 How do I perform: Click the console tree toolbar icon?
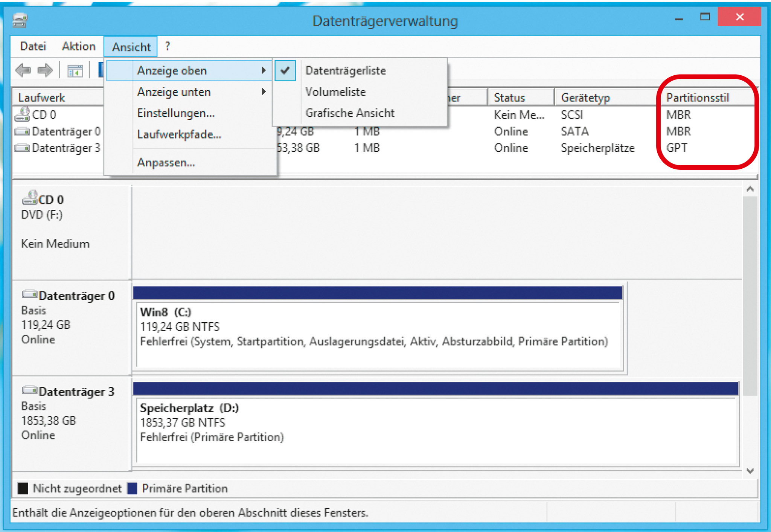[x=75, y=70]
